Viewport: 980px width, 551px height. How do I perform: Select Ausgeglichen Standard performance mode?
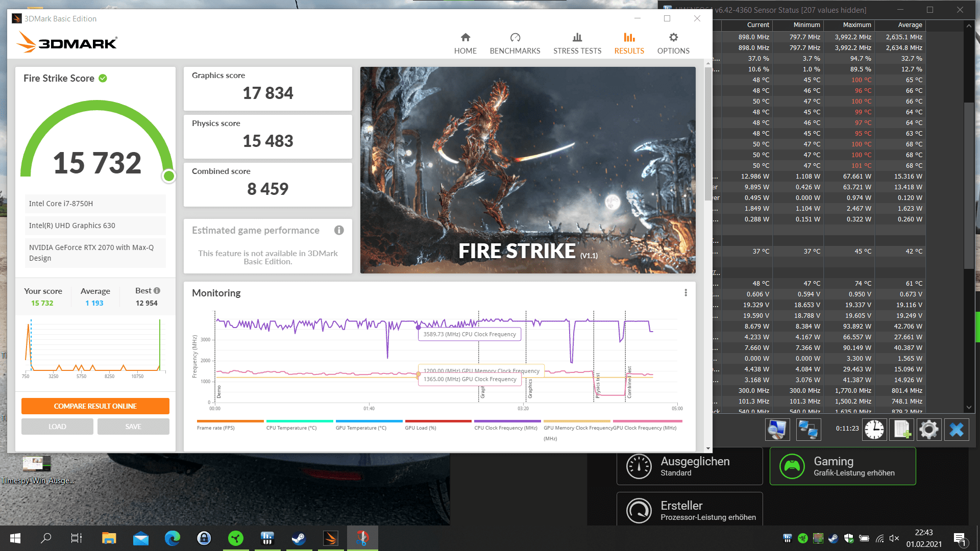[690, 466]
